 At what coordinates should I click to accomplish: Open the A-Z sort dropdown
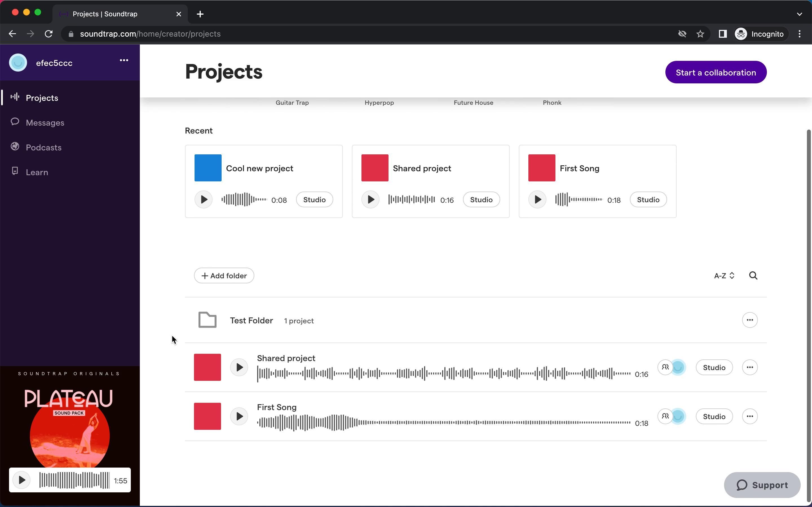click(724, 276)
